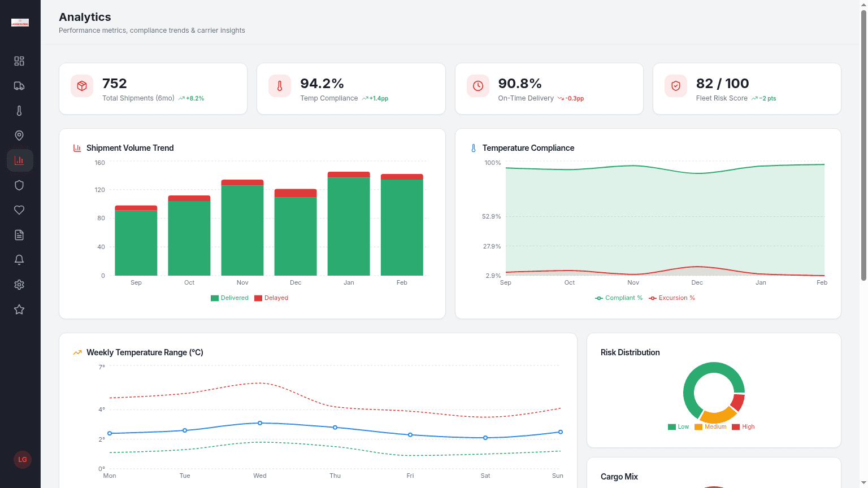Open the shield icon in sidebar

click(x=19, y=185)
